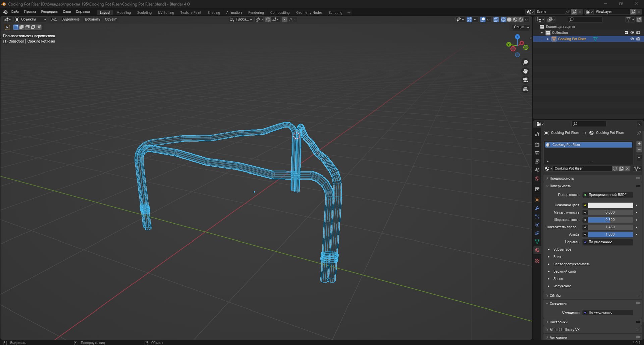644x345 pixels.
Task: Open the Опции dropdown
Action: tap(521, 27)
